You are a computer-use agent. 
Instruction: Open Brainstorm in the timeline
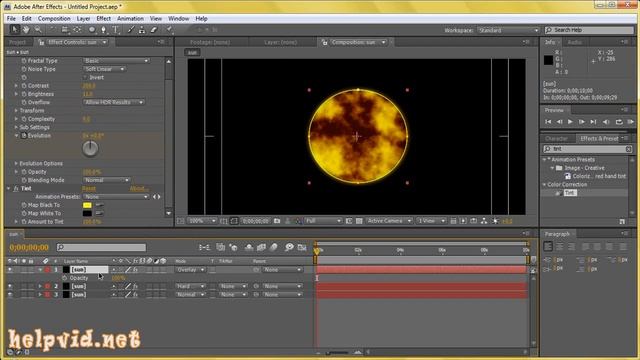click(x=289, y=247)
